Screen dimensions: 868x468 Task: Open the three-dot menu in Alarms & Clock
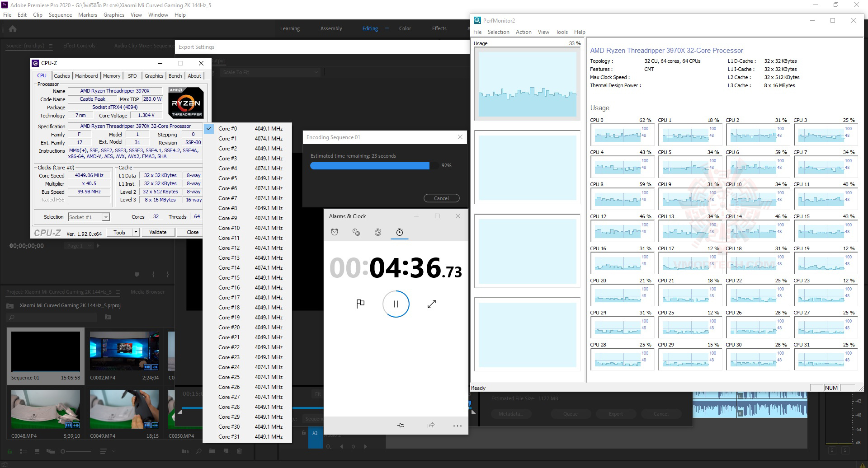(458, 426)
